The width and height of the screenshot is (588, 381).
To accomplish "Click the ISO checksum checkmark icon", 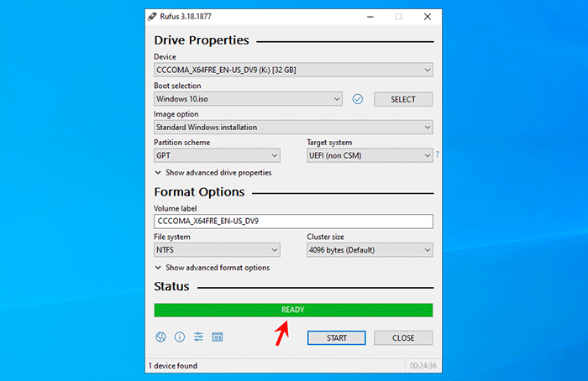I will (358, 99).
